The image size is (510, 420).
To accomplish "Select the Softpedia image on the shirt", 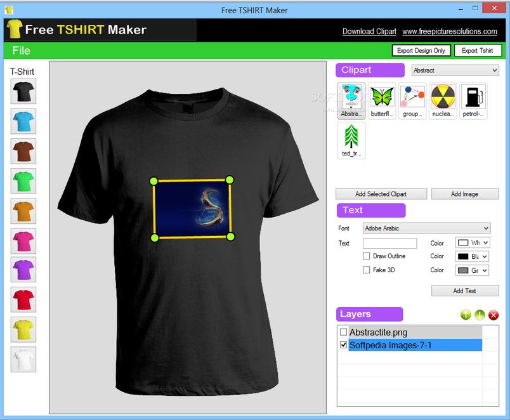I will coord(192,209).
